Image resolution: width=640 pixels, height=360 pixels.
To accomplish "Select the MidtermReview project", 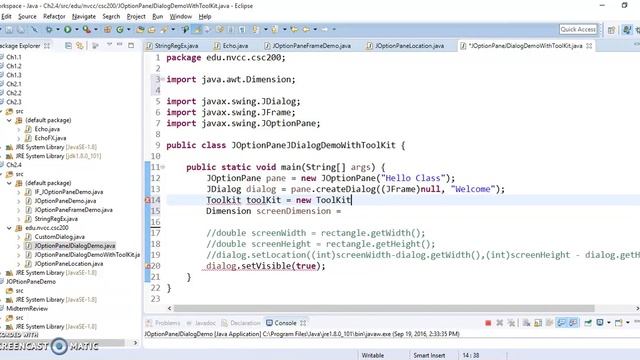I will 27,309.
